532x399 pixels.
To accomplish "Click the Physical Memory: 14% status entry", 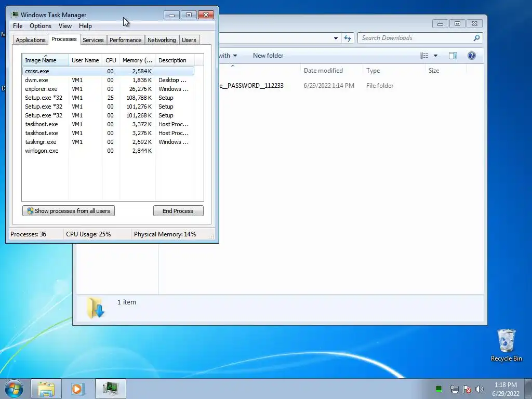I will [x=165, y=234].
